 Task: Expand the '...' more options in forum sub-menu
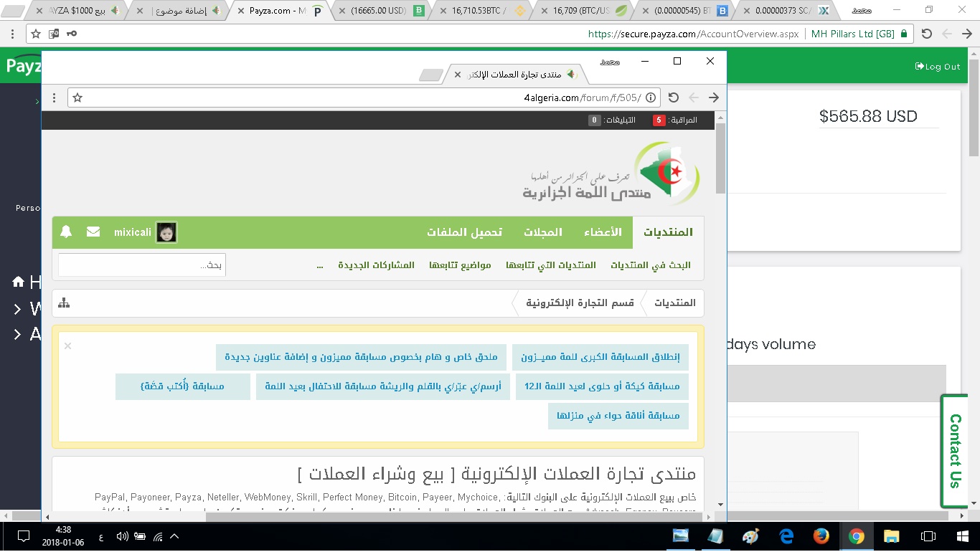tap(320, 265)
